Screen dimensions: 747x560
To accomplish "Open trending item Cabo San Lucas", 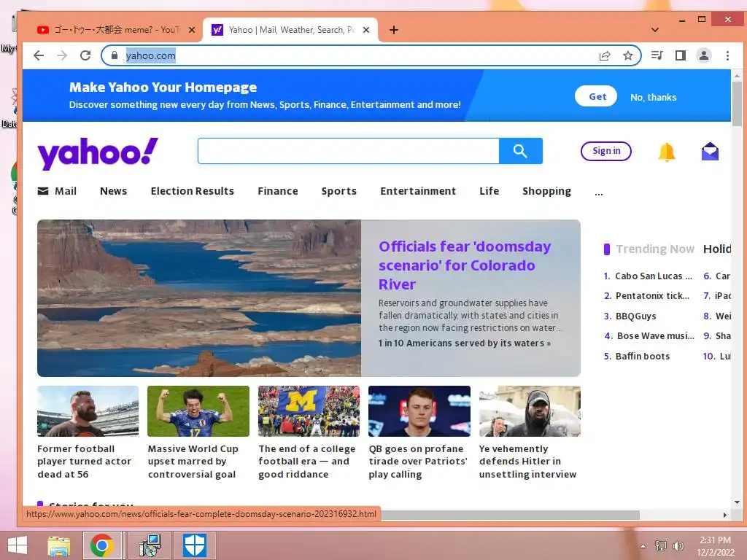I will click(x=653, y=276).
